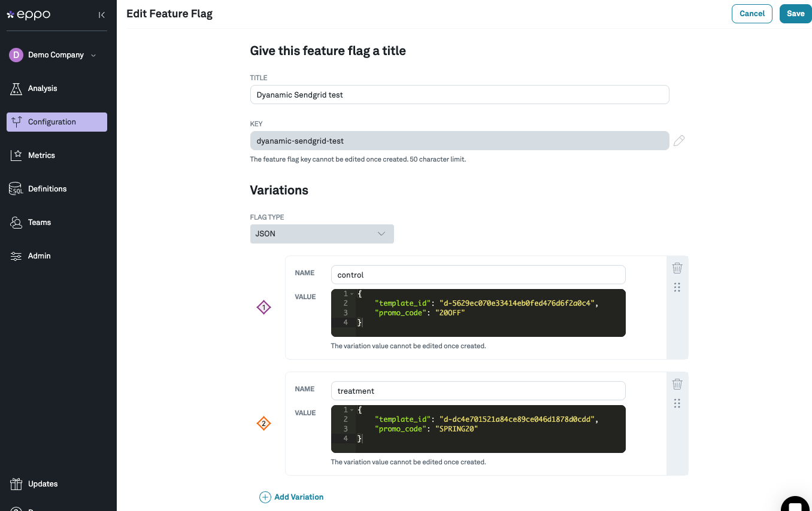The image size is (812, 511).
Task: Click inside the TITLE input field
Action: point(459,95)
